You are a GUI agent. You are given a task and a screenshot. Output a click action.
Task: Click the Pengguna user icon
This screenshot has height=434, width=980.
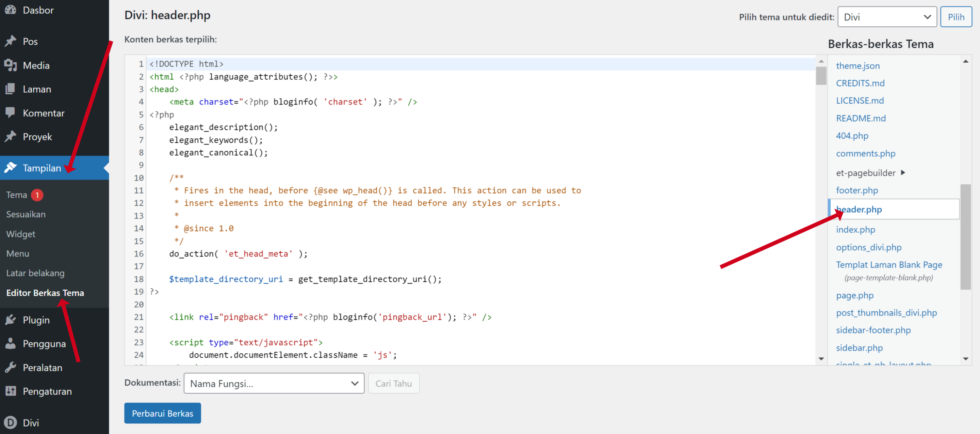[11, 343]
